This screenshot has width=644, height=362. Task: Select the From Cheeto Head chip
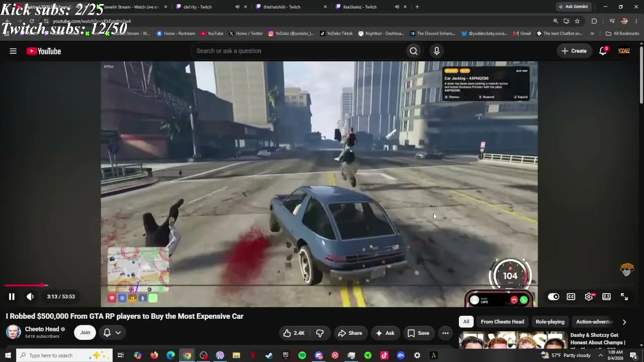click(502, 322)
